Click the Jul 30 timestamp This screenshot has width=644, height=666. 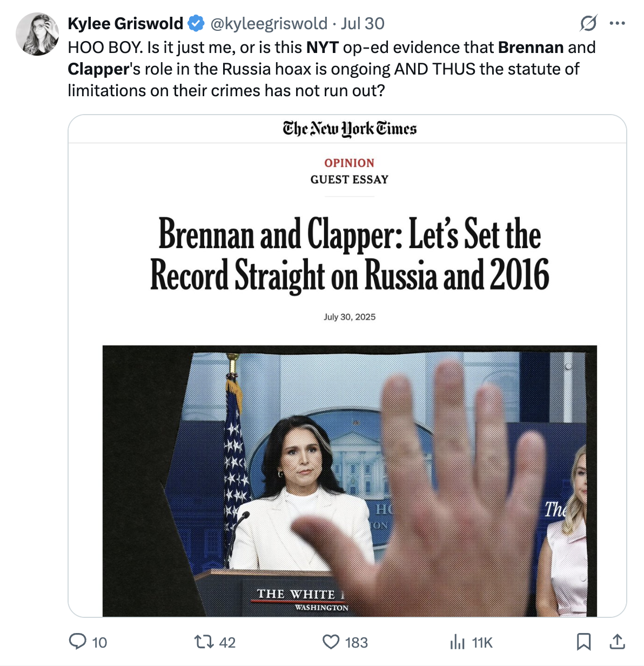(363, 23)
